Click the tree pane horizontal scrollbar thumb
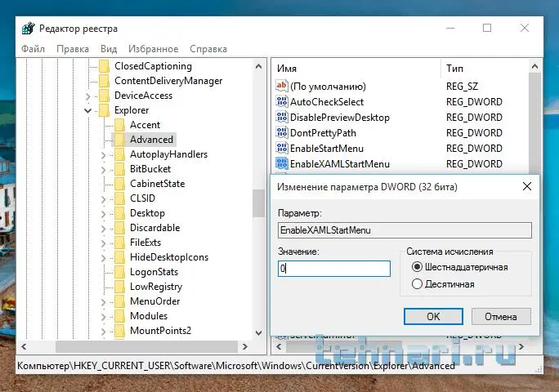Image resolution: width=559 pixels, height=392 pixels. click(146, 346)
